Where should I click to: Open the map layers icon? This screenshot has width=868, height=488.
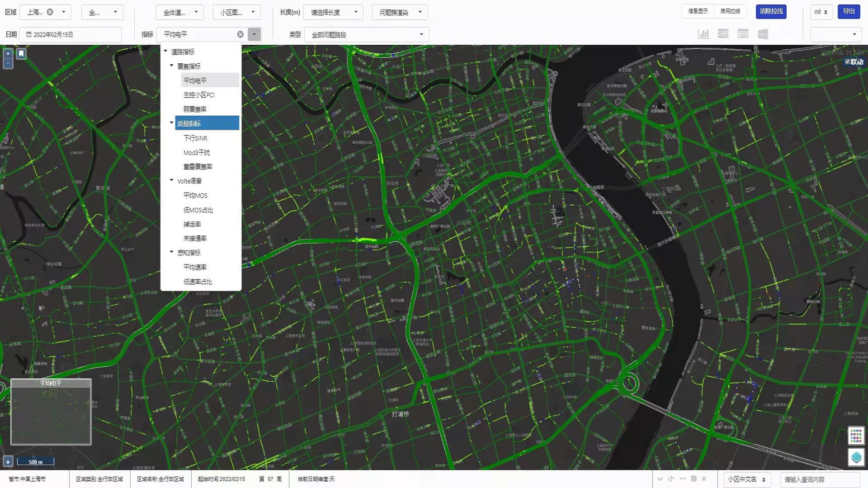(x=856, y=457)
